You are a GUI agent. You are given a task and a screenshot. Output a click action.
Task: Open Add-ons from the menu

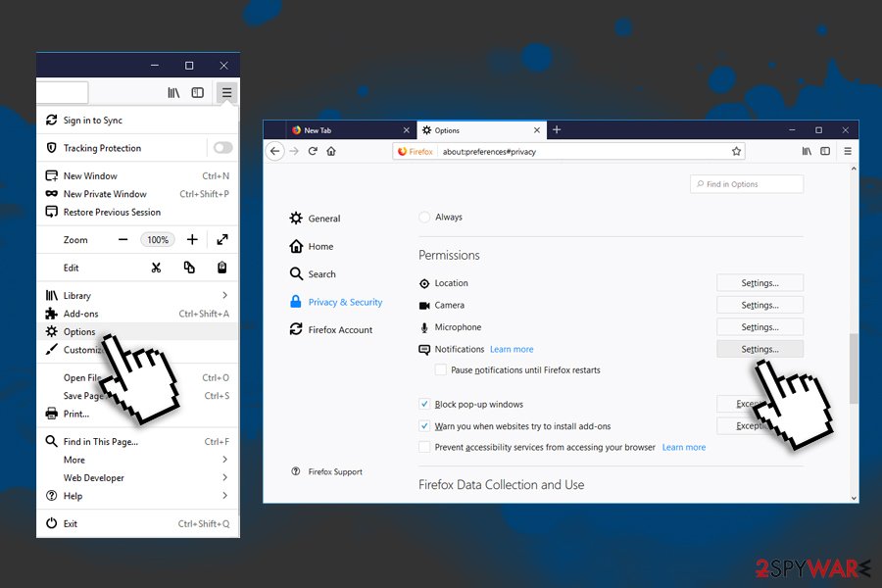pos(138,314)
